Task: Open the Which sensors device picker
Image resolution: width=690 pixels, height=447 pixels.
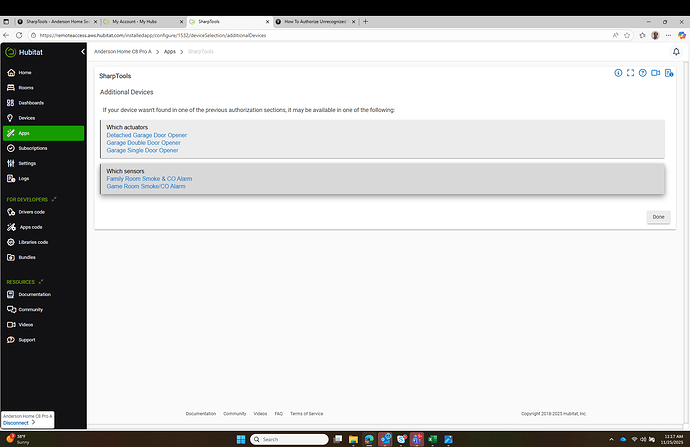Action: (x=382, y=179)
